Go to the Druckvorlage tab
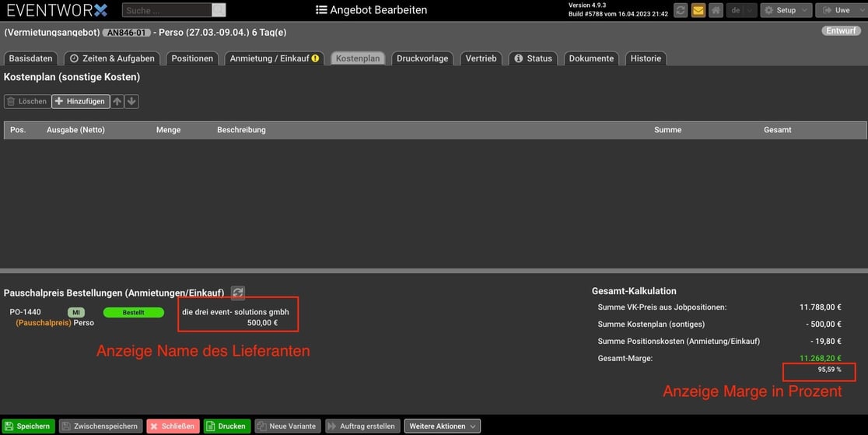868x435 pixels. click(x=422, y=58)
